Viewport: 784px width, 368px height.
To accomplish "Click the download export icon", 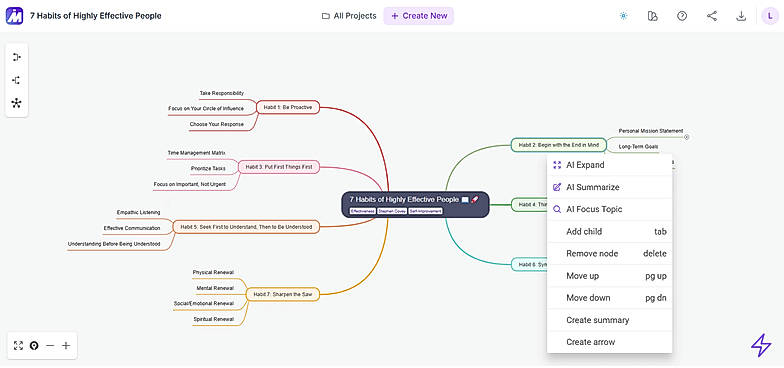I will [741, 16].
